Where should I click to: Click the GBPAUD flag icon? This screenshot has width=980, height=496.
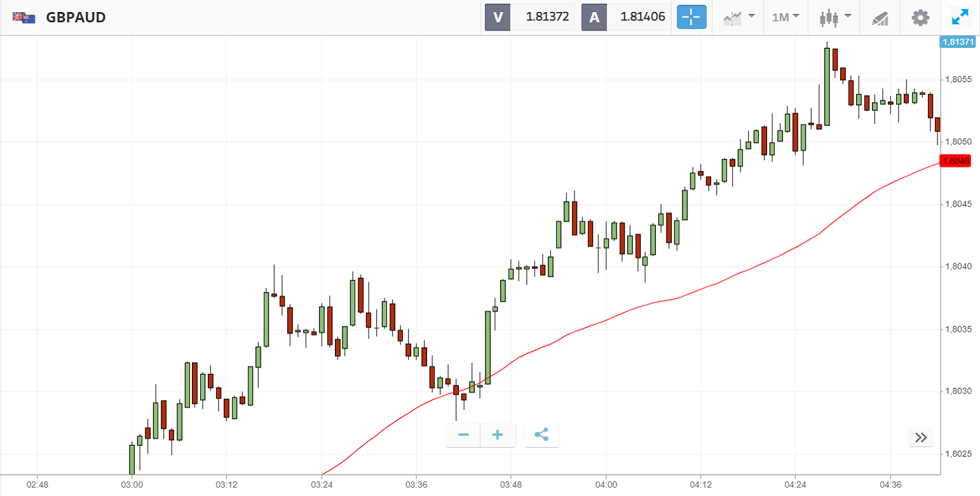pyautogui.click(x=24, y=17)
